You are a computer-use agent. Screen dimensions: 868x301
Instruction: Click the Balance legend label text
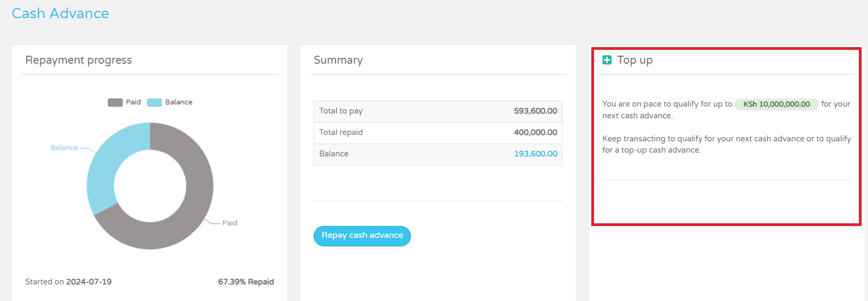pos(178,102)
